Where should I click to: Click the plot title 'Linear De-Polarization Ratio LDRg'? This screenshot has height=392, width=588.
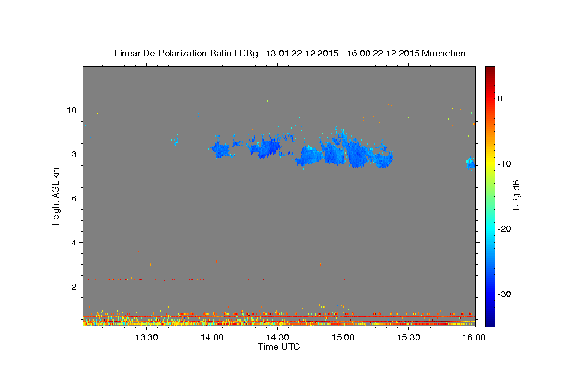point(186,53)
